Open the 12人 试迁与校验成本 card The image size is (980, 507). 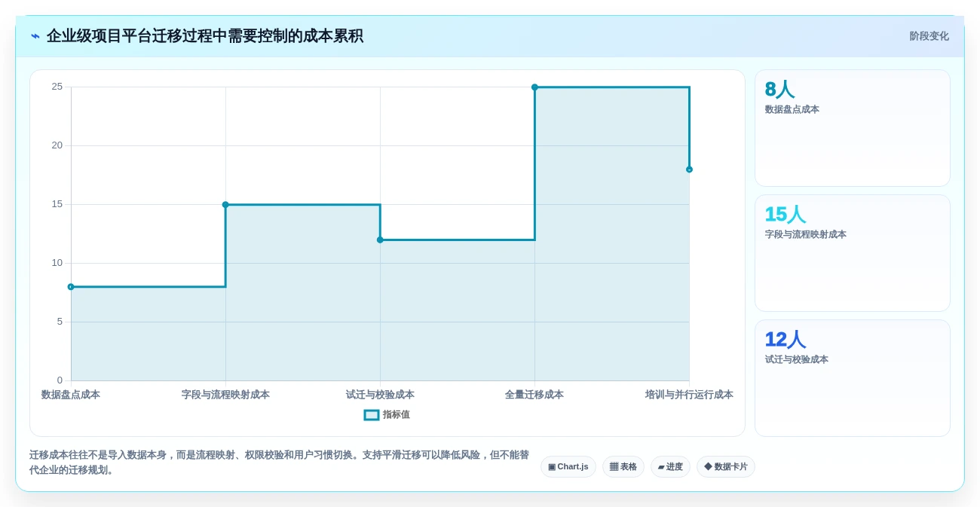point(853,378)
